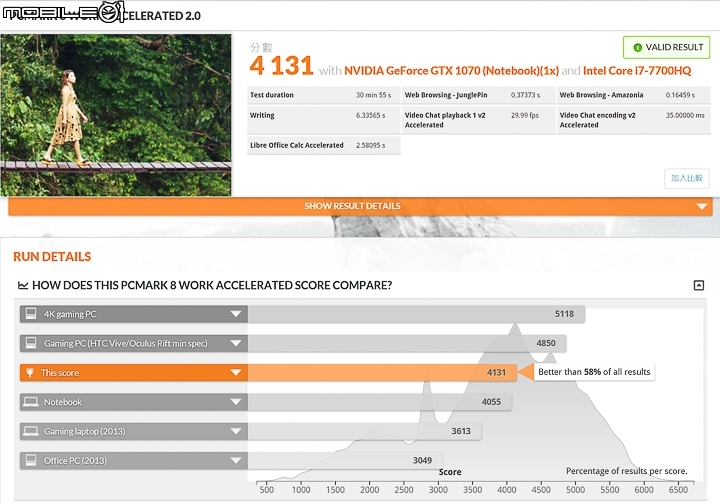
Task: Click the Mobile01 logo
Action: pyautogui.click(x=63, y=12)
